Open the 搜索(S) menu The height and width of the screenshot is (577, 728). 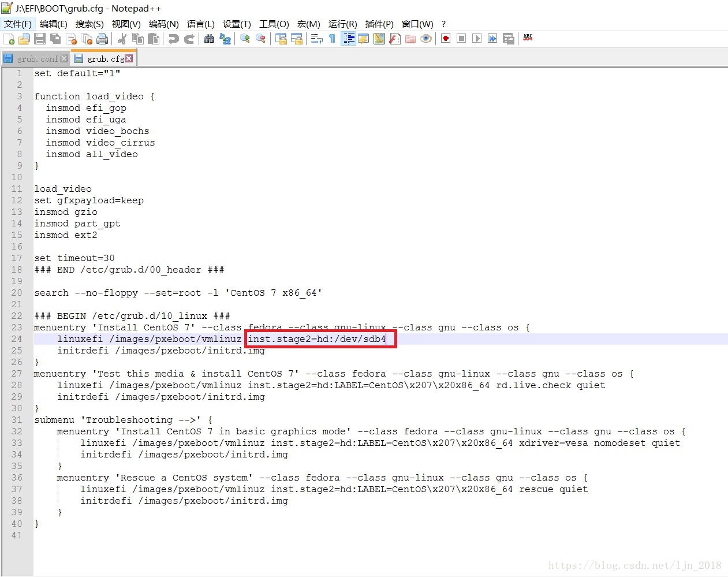[89, 24]
